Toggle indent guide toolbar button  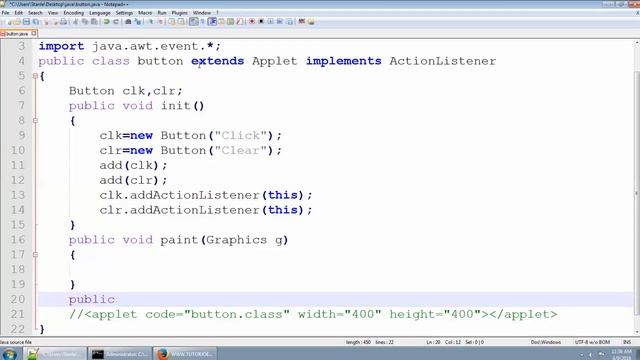(212, 22)
